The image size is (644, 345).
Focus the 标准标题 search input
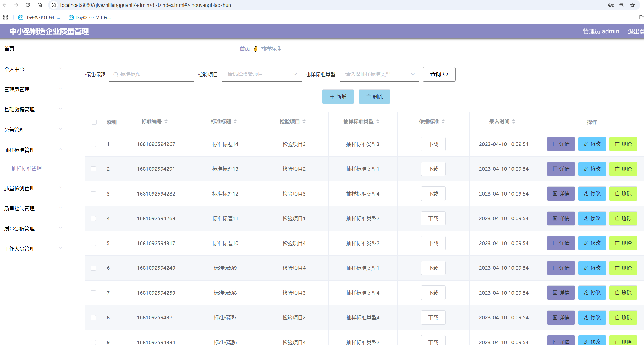[x=152, y=74]
